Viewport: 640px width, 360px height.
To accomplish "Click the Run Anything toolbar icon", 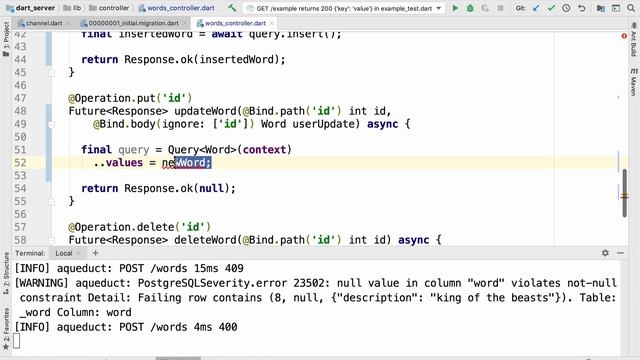I will tap(616, 8).
